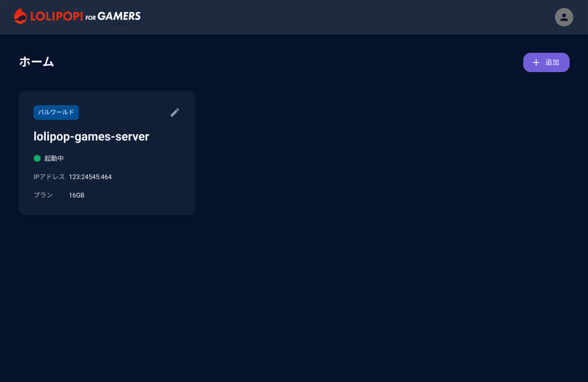Screen dimensions: 588x382
Task: Click the green running status dot
Action: click(x=37, y=158)
